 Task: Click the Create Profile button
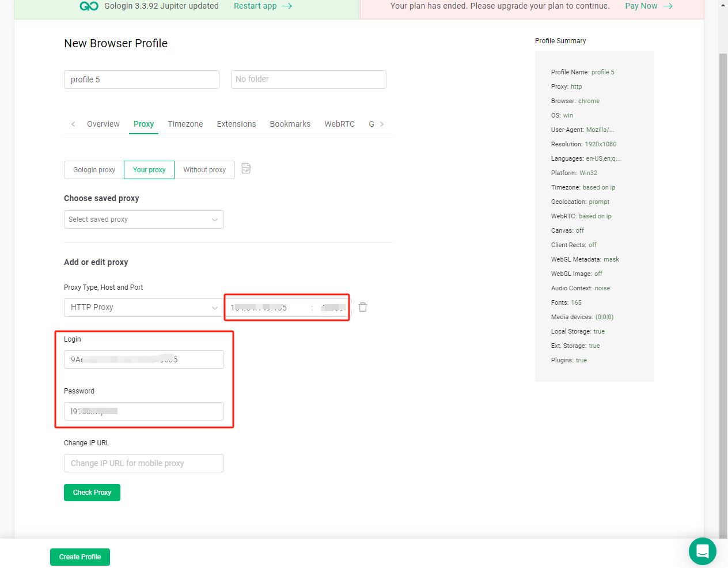[80, 557]
